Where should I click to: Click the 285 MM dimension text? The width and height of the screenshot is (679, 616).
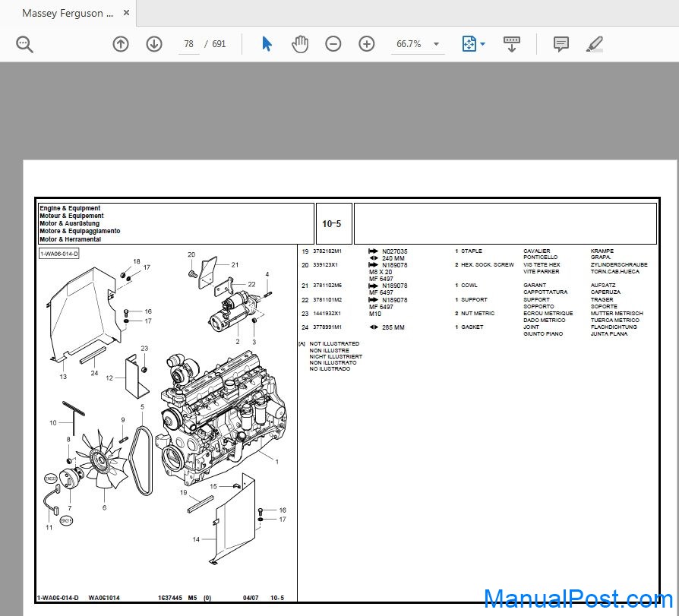393,327
